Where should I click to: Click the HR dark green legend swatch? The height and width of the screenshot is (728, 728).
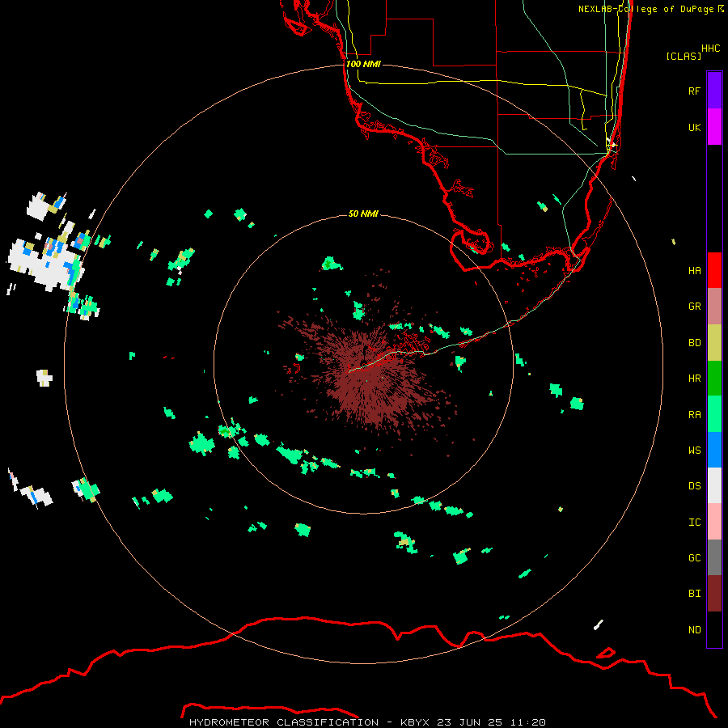coord(714,379)
